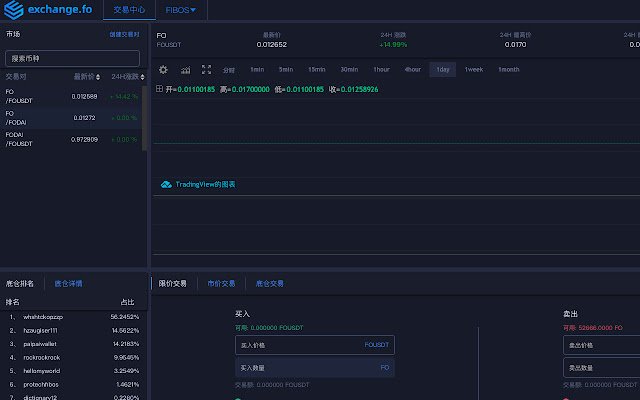Image resolution: width=640 pixels, height=400 pixels.
Task: Sort market list by 24H涨跌 arrows
Action: pos(142,77)
